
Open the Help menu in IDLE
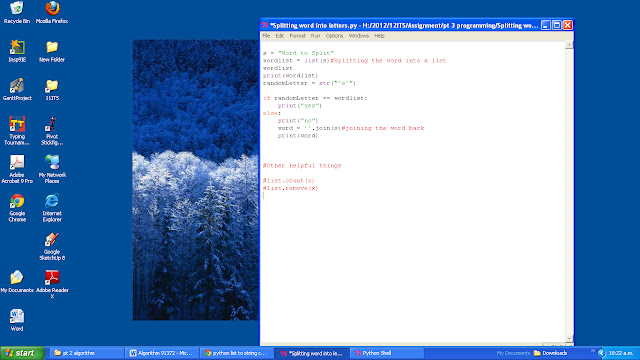[379, 36]
